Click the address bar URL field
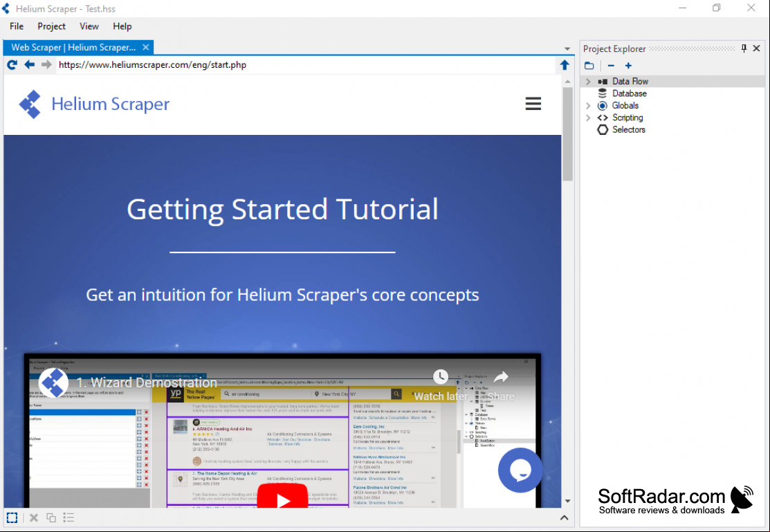Image resolution: width=770 pixels, height=532 pixels. (x=306, y=65)
